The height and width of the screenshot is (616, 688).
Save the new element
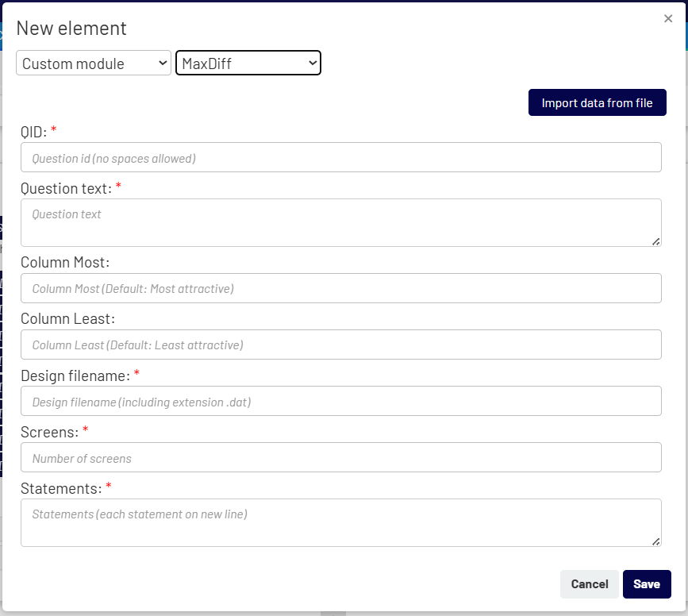pos(647,584)
